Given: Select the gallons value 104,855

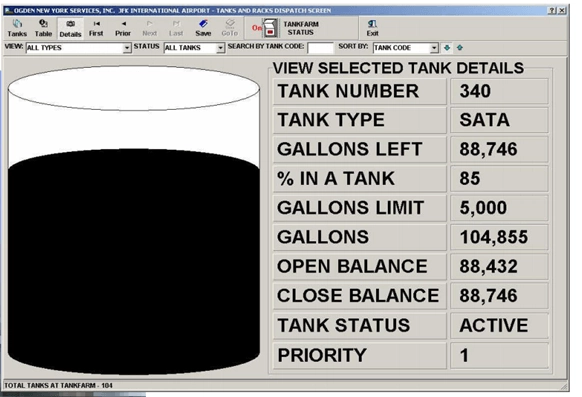Looking at the screenshot, I should coord(499,237).
